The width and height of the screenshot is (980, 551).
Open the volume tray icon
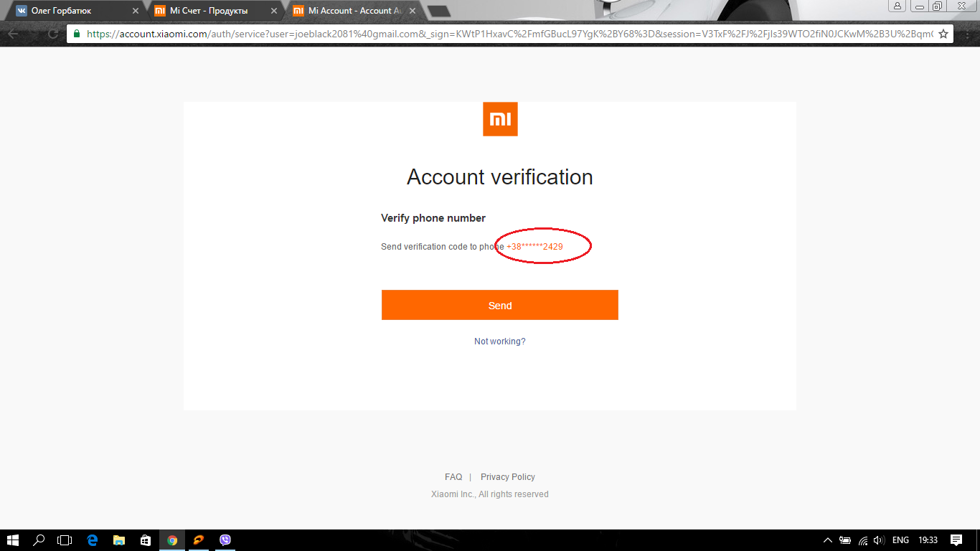(x=880, y=540)
